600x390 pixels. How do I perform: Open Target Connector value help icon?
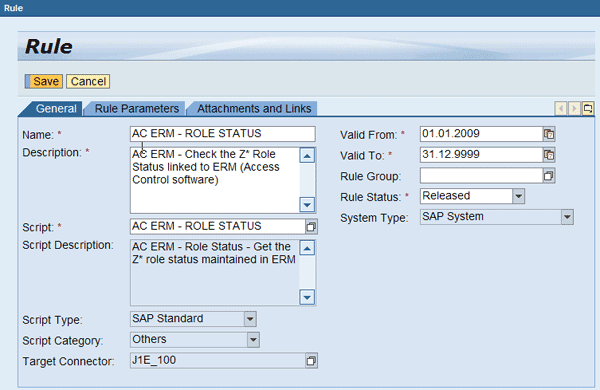(311, 361)
